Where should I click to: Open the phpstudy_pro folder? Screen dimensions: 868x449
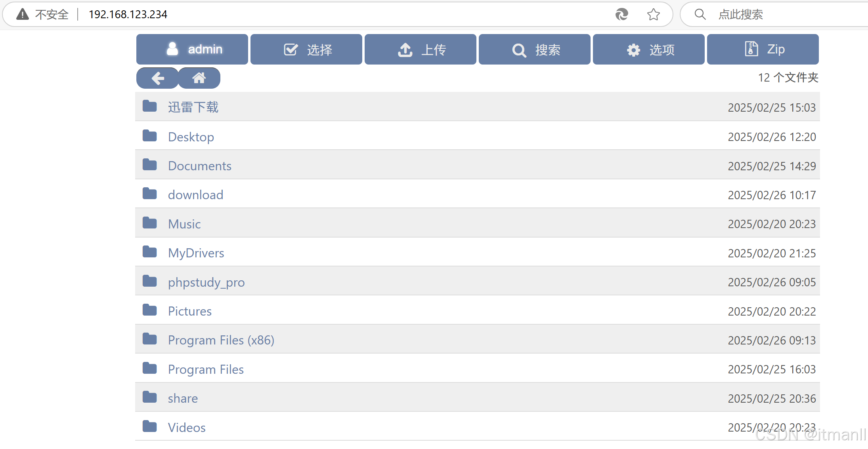pos(206,282)
